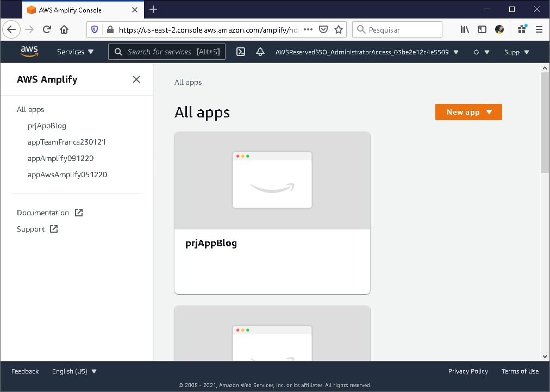Reload the page with the refresh icon
This screenshot has height=392, width=550.
(x=47, y=29)
